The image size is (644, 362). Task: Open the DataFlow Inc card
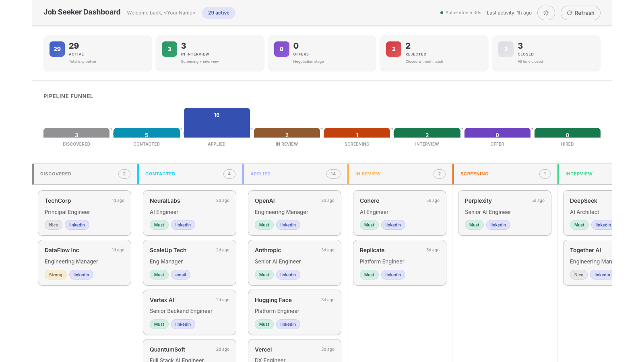85,263
